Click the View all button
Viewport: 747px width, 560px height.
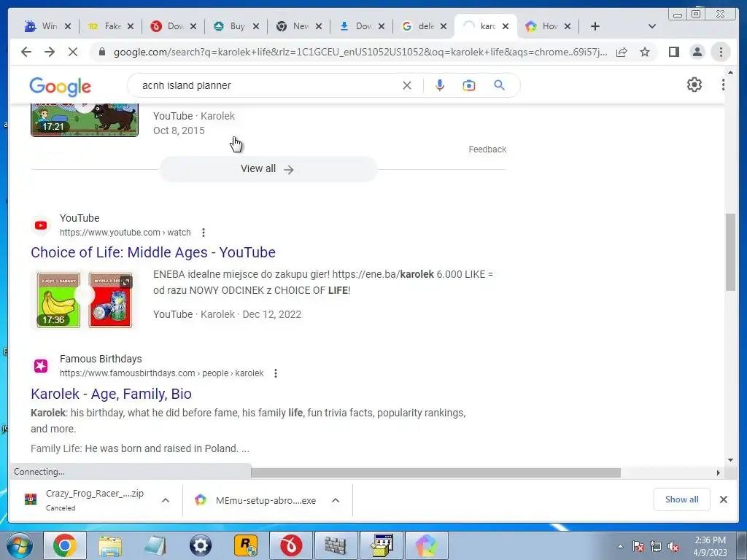[x=268, y=169]
